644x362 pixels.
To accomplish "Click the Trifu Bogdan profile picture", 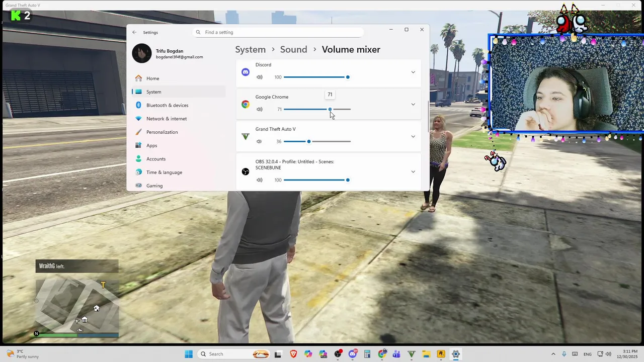I will [141, 53].
